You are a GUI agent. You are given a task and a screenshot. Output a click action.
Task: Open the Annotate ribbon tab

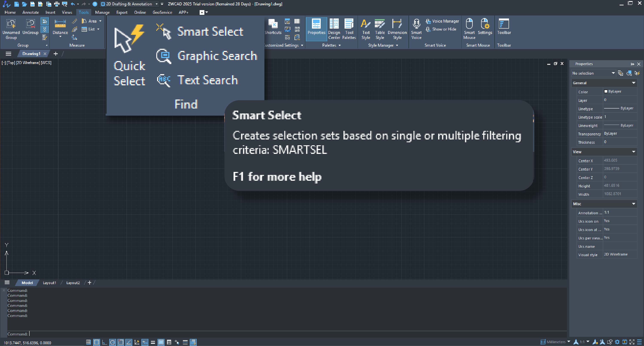click(30, 12)
